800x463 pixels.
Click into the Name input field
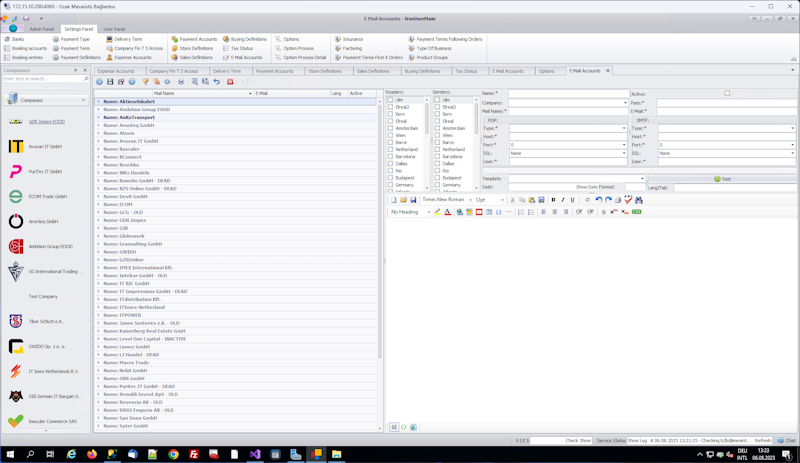click(x=568, y=93)
